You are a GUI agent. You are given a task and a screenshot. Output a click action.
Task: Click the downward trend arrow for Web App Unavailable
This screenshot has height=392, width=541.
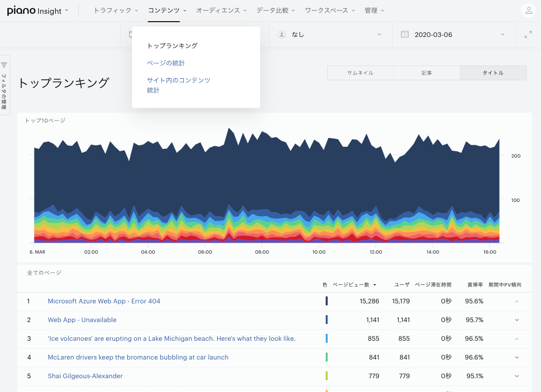coord(517,320)
